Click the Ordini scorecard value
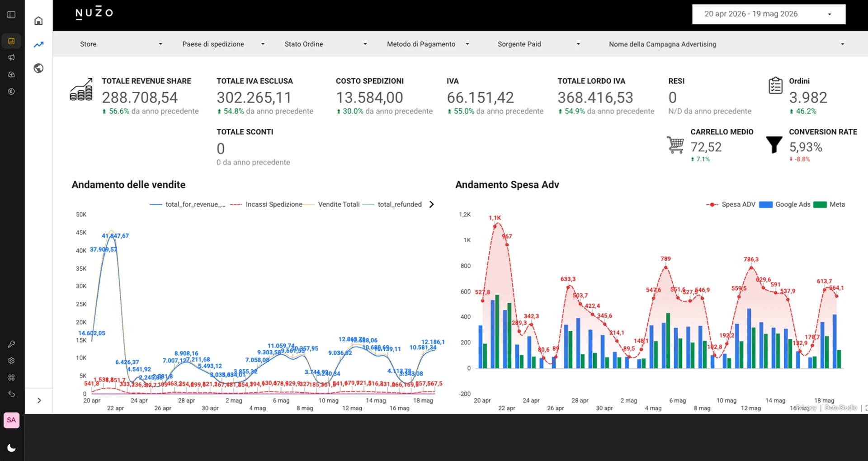868x461 pixels. pos(808,98)
